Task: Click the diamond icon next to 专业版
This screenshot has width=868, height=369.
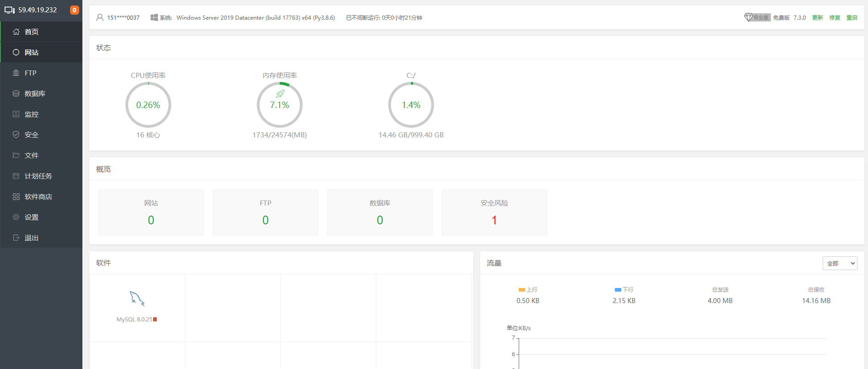Action: pos(749,17)
